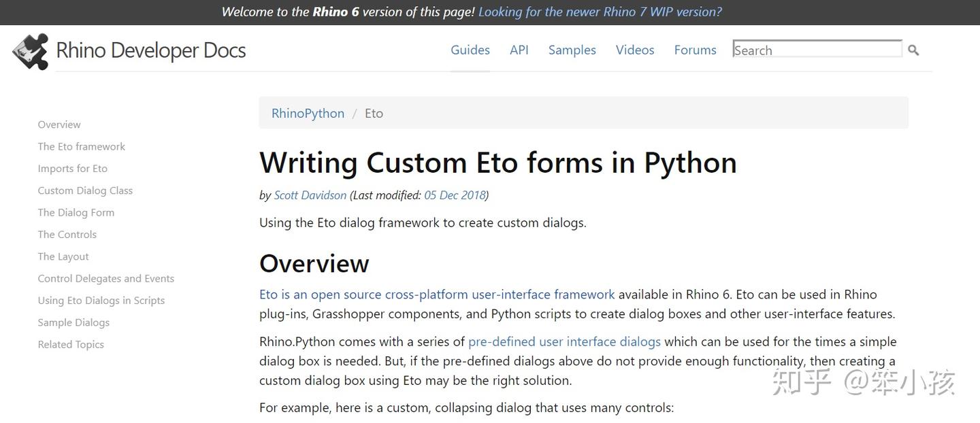Screen dimensions: 980x423
Task: Click the Rhino Developer Docs puzzle logo
Action: (x=29, y=50)
